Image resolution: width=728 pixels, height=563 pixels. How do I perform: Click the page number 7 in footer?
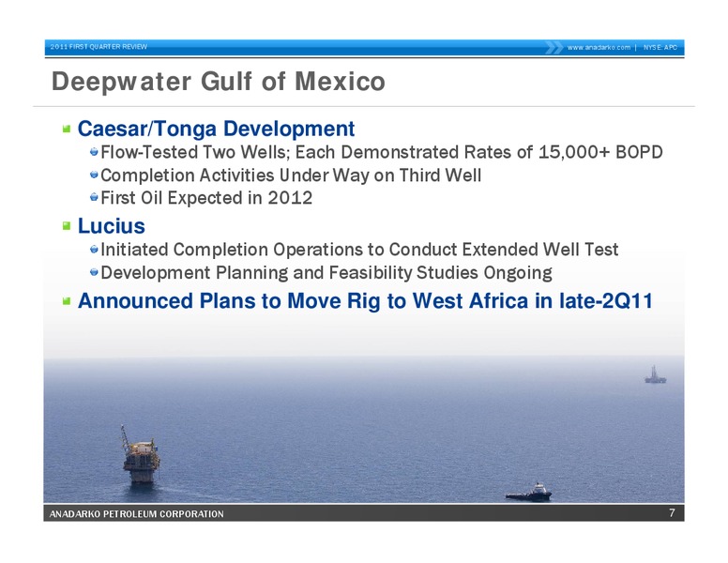[672, 513]
